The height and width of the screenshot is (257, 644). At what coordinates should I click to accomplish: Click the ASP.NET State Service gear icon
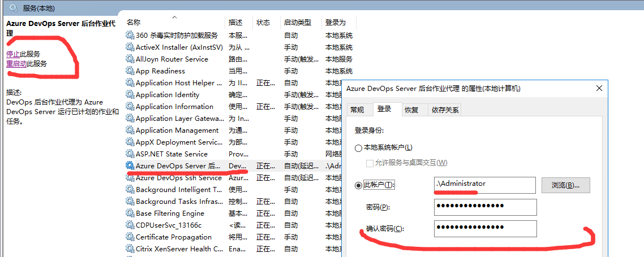coord(130,154)
